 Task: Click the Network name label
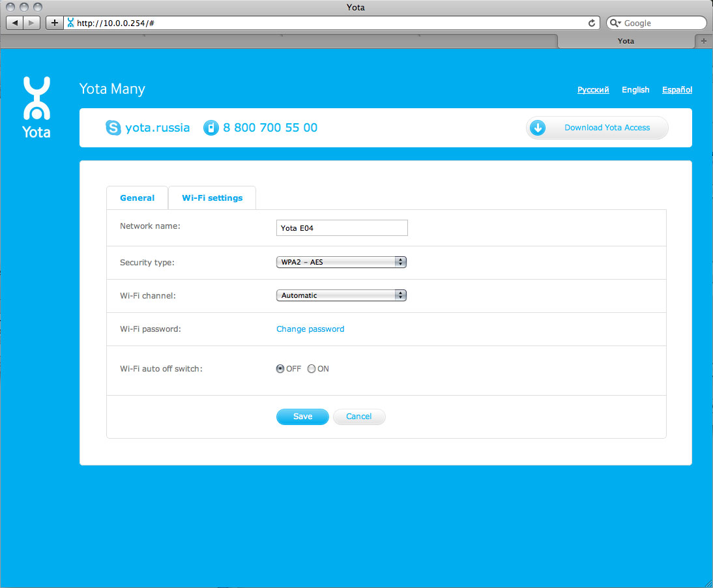point(150,226)
